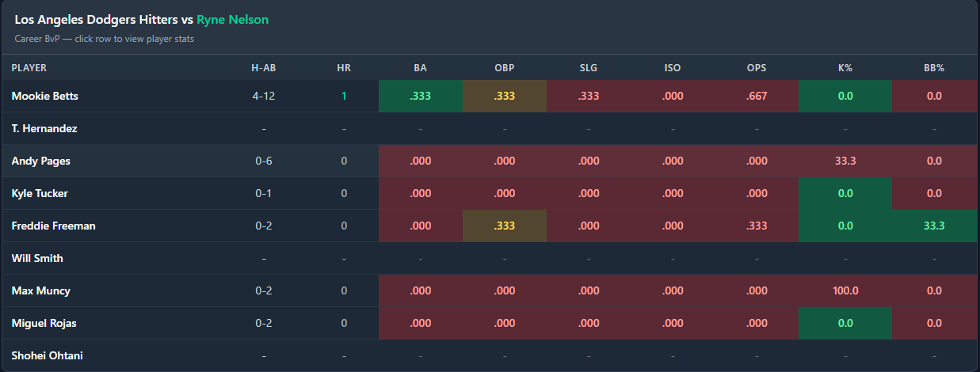The image size is (980, 372).
Task: Open Miguel Rojas player stats
Action: pyautogui.click(x=44, y=323)
